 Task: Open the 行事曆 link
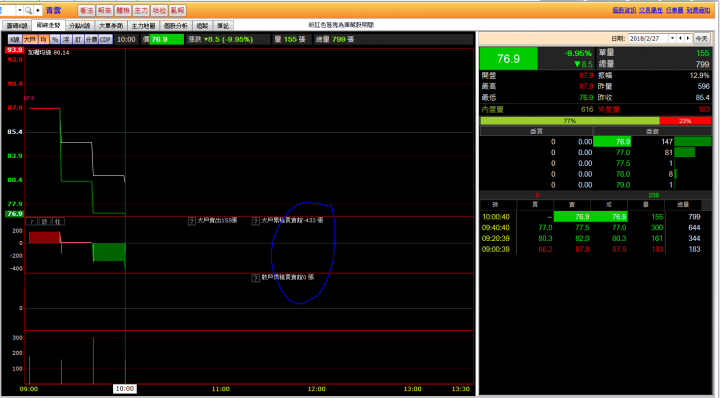click(675, 10)
